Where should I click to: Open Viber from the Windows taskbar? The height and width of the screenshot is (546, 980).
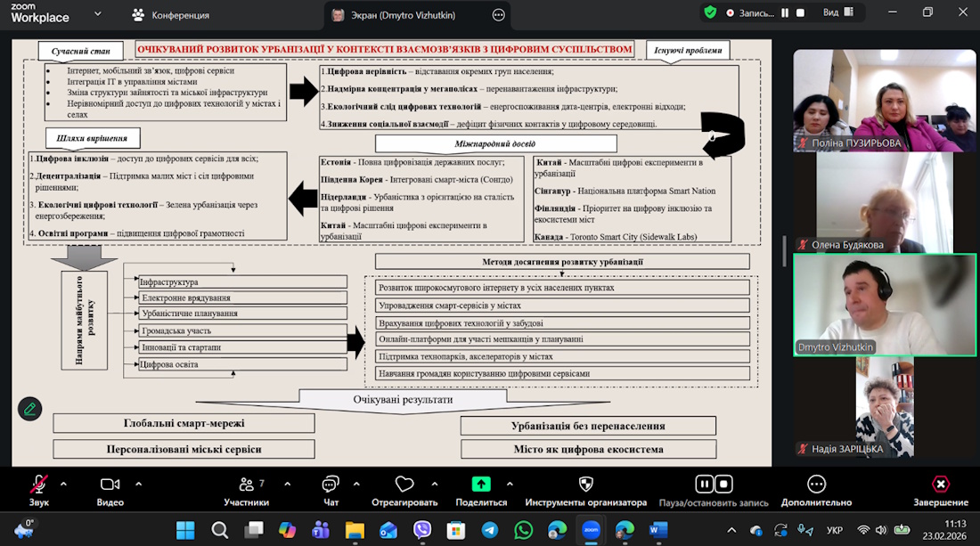[x=422, y=530]
